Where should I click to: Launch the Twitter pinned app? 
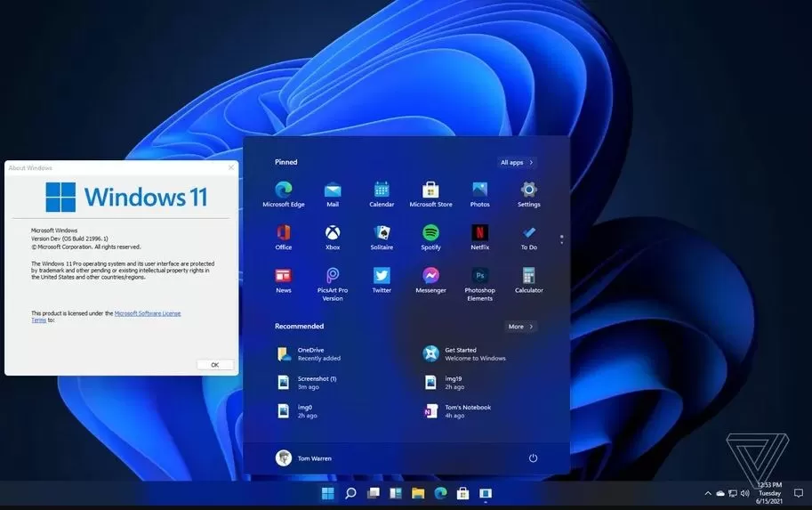pyautogui.click(x=382, y=276)
